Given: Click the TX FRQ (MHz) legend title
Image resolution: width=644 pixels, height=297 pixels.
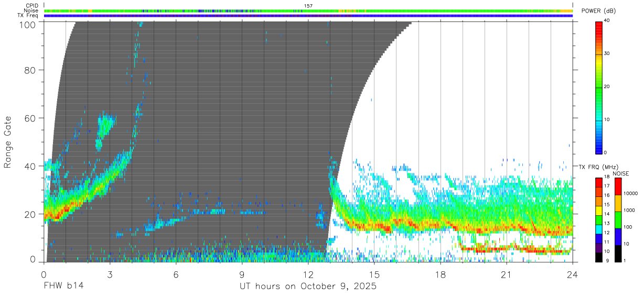Looking at the screenshot, I should tap(599, 166).
